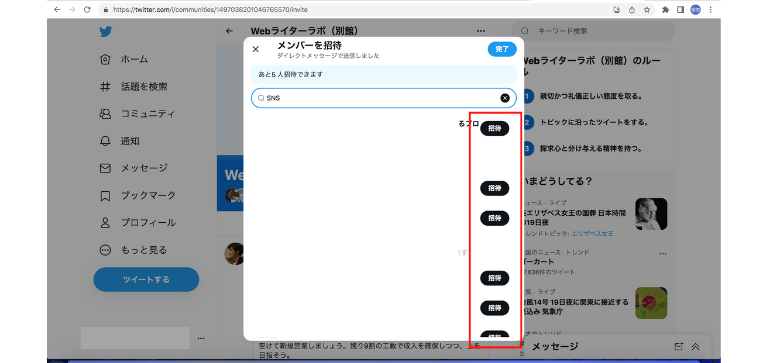Viewport: 768px width, 363px height.
Task: Go to ホーム in the sidebar
Action: pyautogui.click(x=124, y=59)
